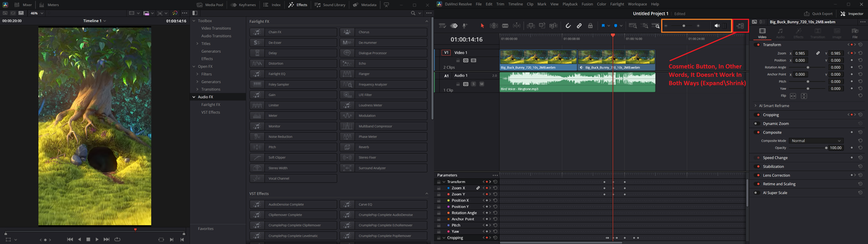Click the Zoom X value field
This screenshot has width=868, height=244.
(x=800, y=54)
